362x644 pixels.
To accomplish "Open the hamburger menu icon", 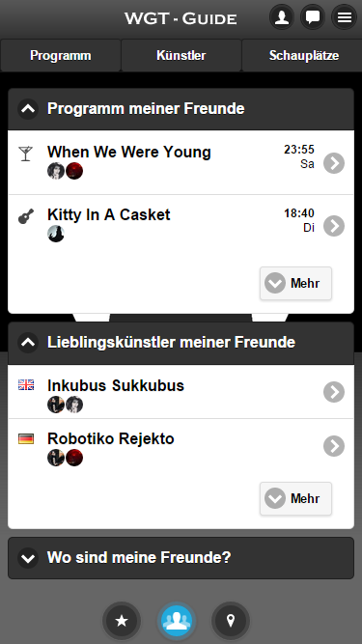I will pyautogui.click(x=344, y=17).
